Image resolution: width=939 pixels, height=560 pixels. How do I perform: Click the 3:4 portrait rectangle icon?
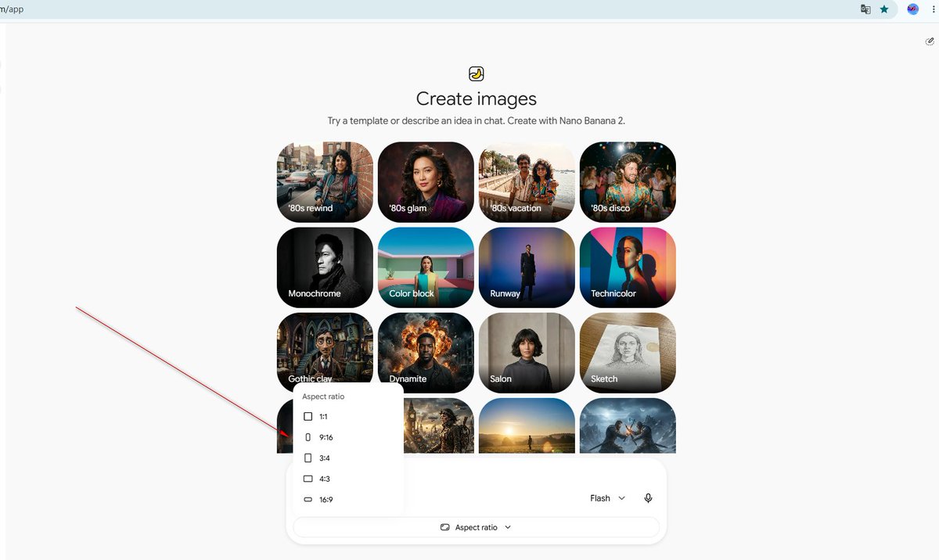[308, 458]
